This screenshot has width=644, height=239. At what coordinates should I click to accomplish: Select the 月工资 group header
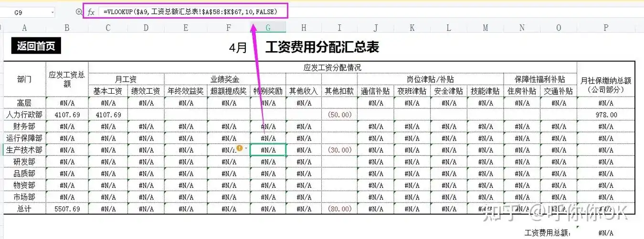[x=126, y=79]
